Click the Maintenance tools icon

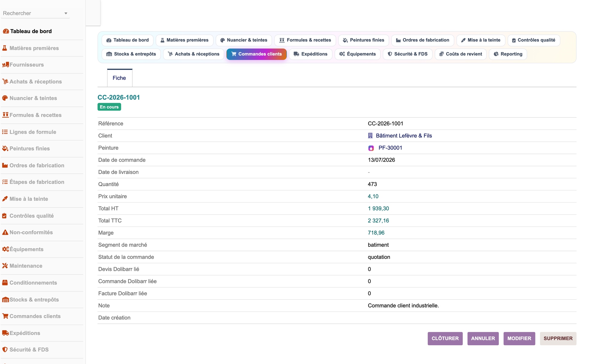coord(5,266)
